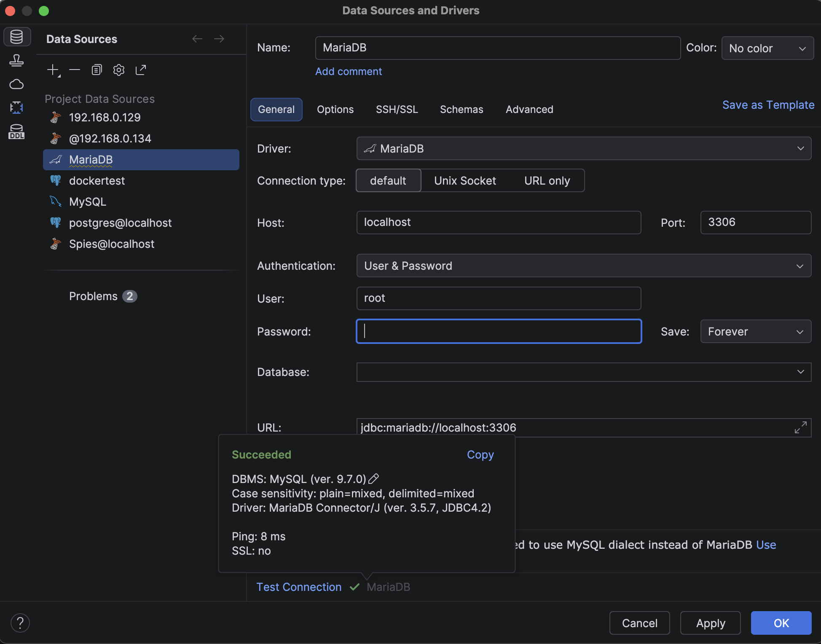Open help with the question mark button

point(20,623)
